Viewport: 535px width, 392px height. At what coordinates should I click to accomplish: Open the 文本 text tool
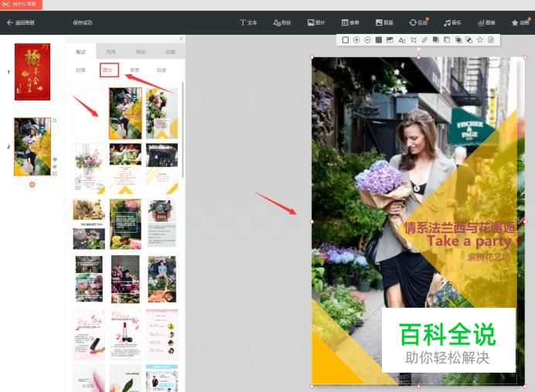(248, 22)
